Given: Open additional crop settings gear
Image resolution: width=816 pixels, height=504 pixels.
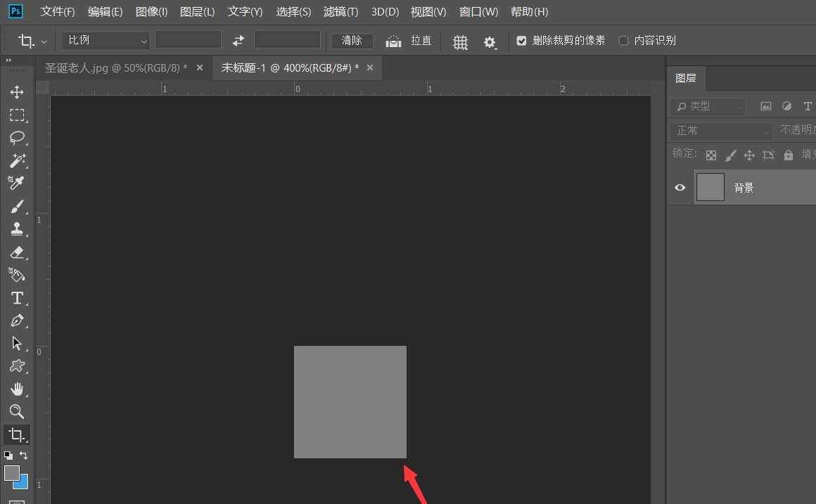Looking at the screenshot, I should point(489,41).
